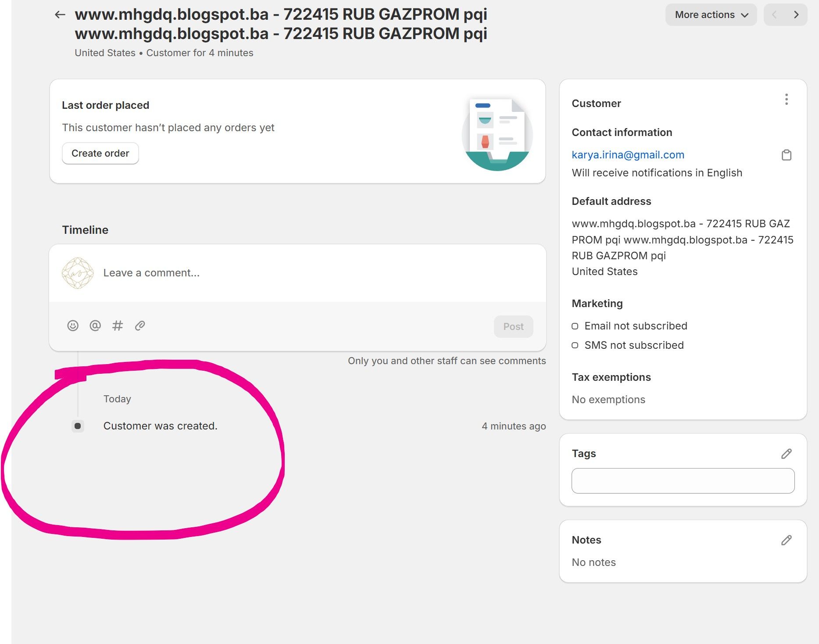The width and height of the screenshot is (819, 644).
Task: Click 'Only you and other staff can see comments'
Action: 447,361
